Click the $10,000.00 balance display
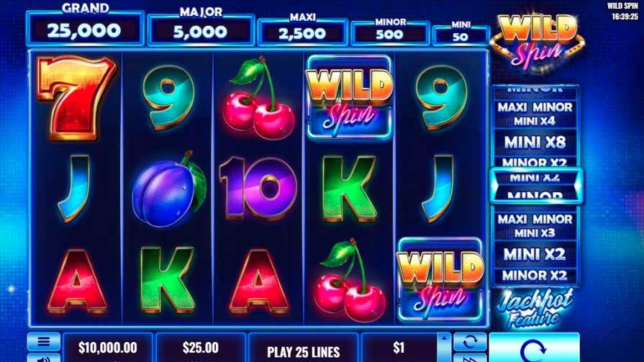Screen dimensions: 644x362 tap(108, 348)
